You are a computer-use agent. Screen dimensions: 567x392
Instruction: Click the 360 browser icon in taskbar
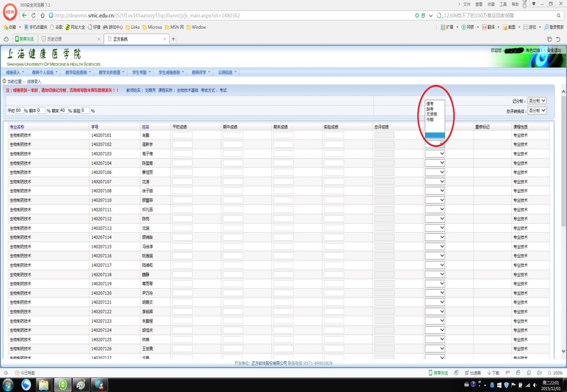click(x=63, y=384)
